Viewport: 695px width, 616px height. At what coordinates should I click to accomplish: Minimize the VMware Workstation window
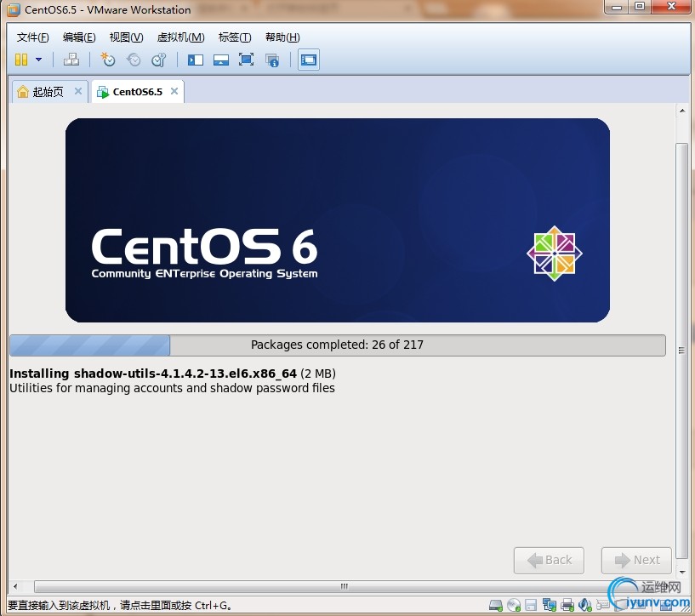point(617,7)
